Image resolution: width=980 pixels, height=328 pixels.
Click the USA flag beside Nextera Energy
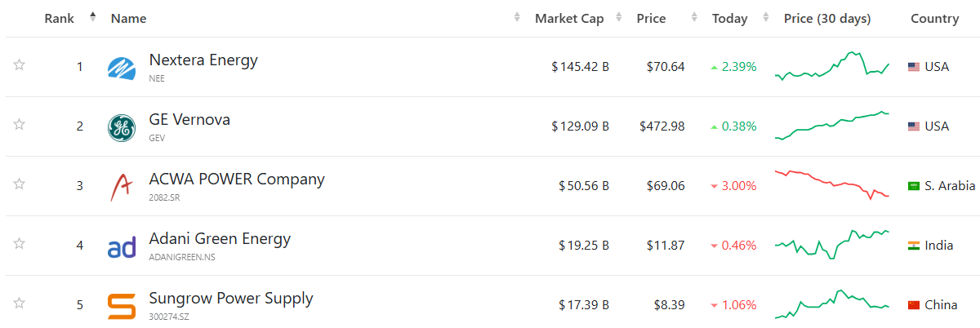[914, 67]
